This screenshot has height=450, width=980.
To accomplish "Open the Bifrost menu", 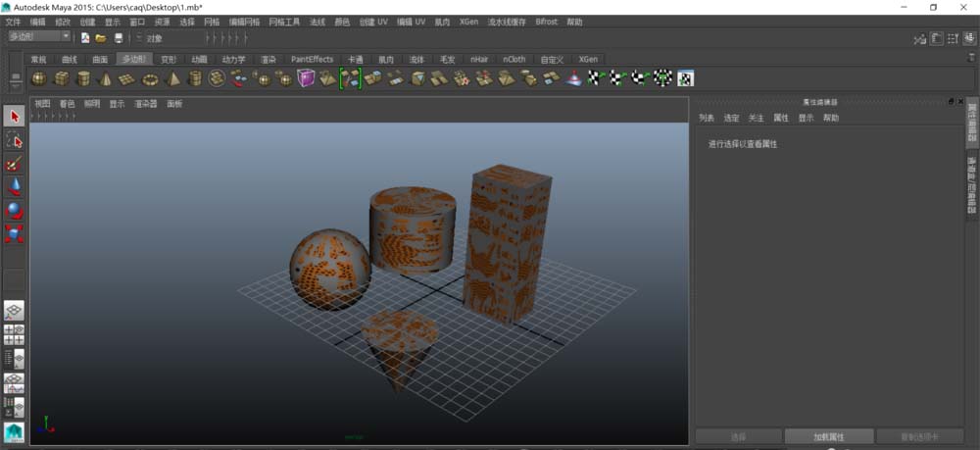I will (x=546, y=22).
